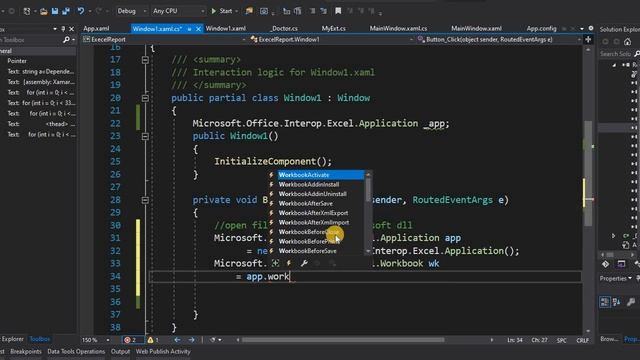Image resolution: width=640 pixels, height=360 pixels.
Task: Click the tab well settings gear icon
Action: pos(591,28)
